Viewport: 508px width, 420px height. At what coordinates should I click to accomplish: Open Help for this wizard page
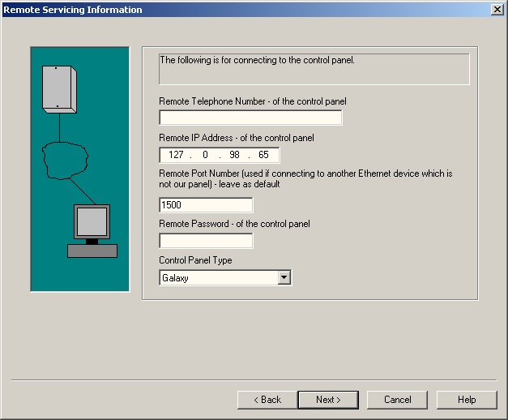[467, 400]
